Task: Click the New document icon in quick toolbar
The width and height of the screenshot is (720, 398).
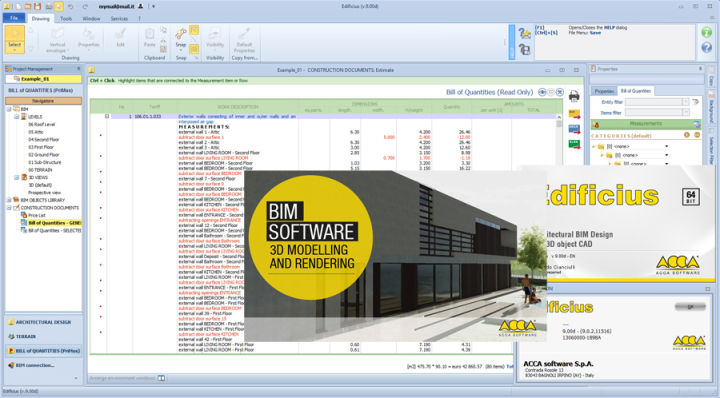Action: (x=18, y=6)
